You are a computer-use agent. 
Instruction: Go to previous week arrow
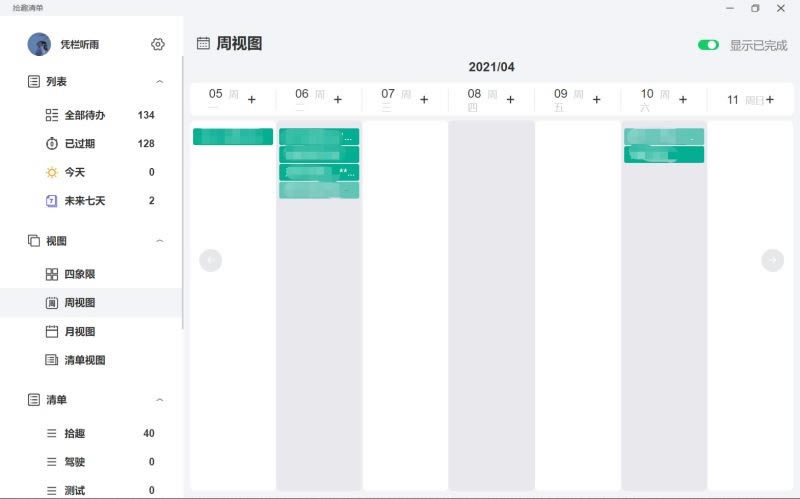210,260
